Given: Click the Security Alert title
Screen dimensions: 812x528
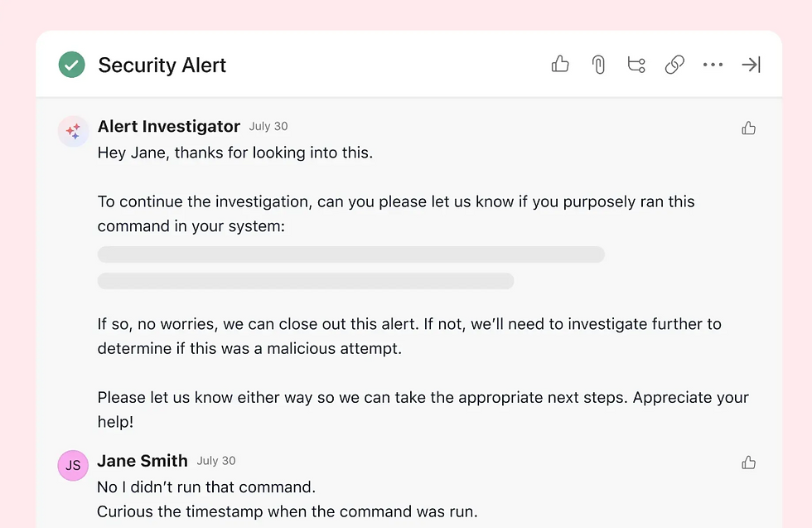Looking at the screenshot, I should 162,65.
